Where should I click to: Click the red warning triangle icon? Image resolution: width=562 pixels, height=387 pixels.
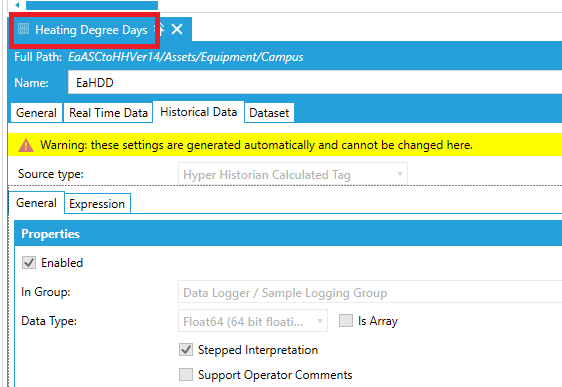26,145
